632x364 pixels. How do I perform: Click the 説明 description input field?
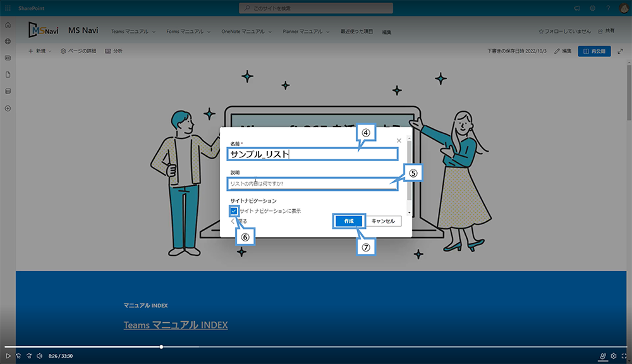click(313, 184)
